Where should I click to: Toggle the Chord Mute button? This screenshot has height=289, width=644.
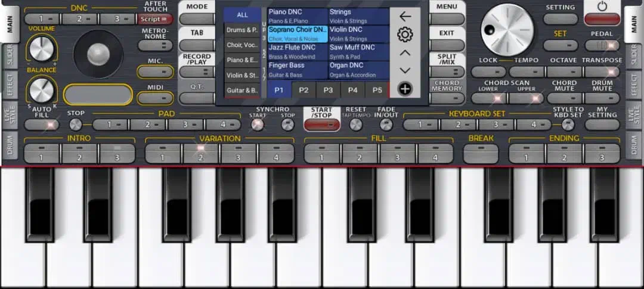[564, 98]
